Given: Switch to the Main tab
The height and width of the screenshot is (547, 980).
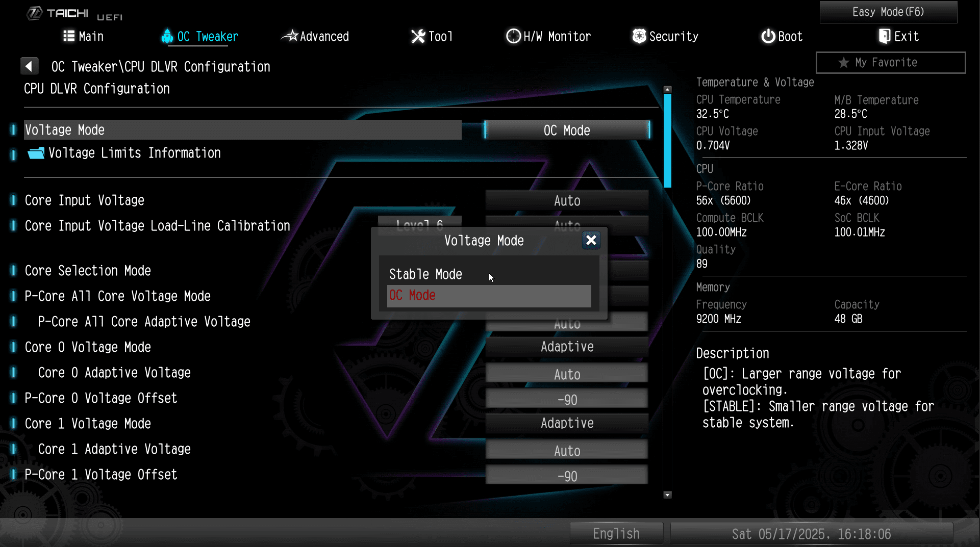Looking at the screenshot, I should click(x=83, y=36).
